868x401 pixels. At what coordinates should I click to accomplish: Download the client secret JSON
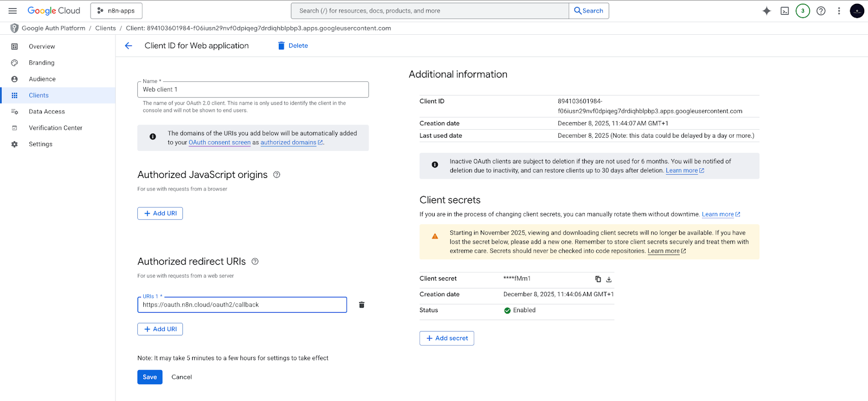(609, 279)
